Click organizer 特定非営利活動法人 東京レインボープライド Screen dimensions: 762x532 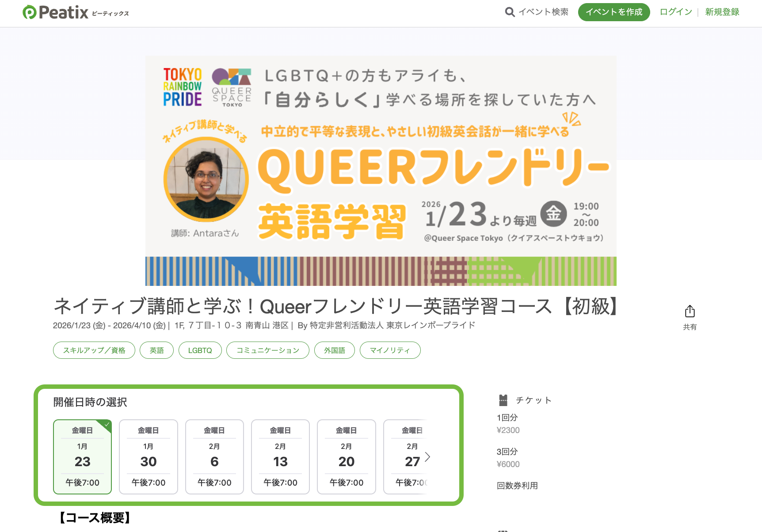point(392,326)
